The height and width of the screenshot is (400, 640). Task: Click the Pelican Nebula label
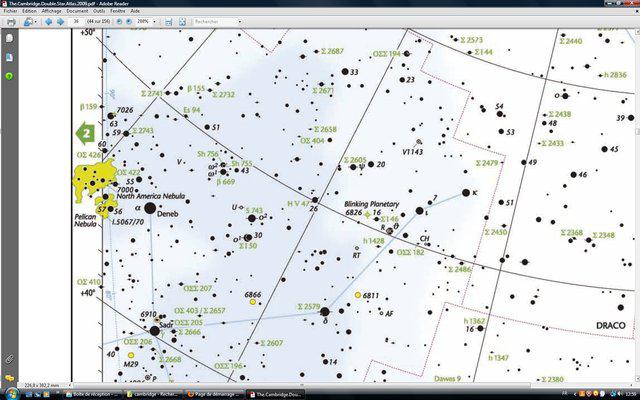85,220
